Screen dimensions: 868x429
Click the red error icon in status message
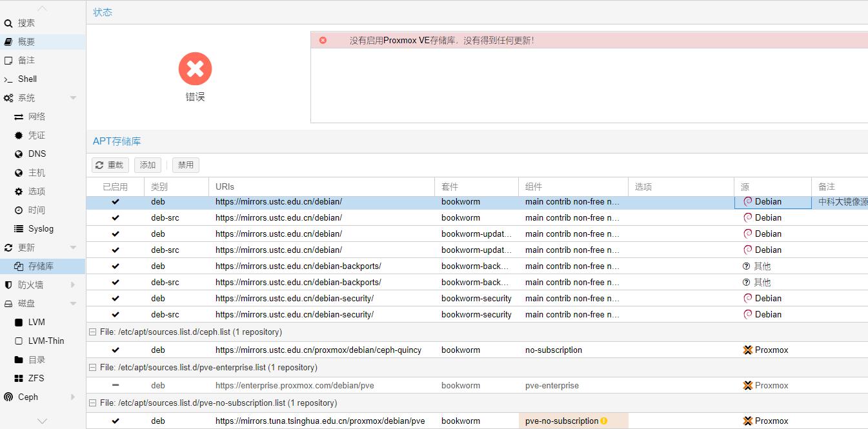pos(323,40)
